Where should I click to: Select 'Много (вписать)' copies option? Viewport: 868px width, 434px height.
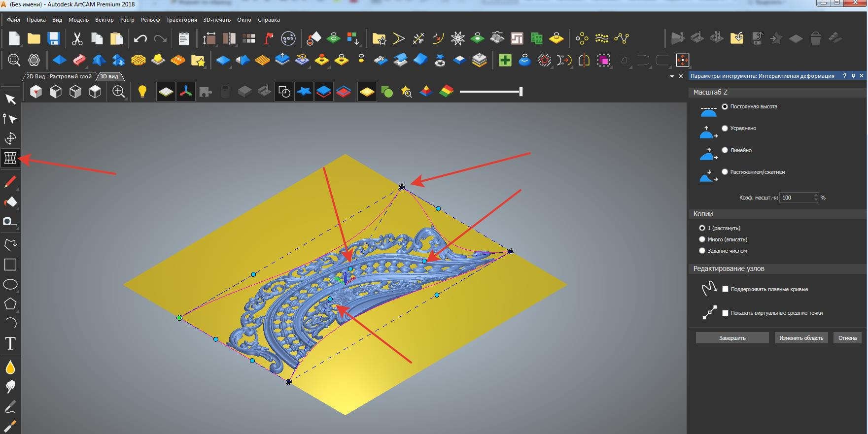[x=702, y=239]
